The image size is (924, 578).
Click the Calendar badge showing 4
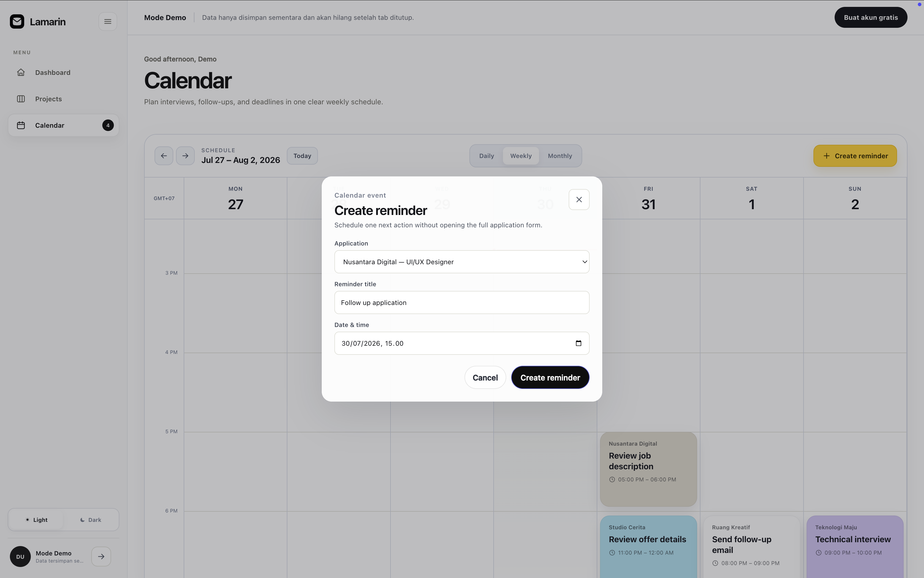[x=108, y=125]
